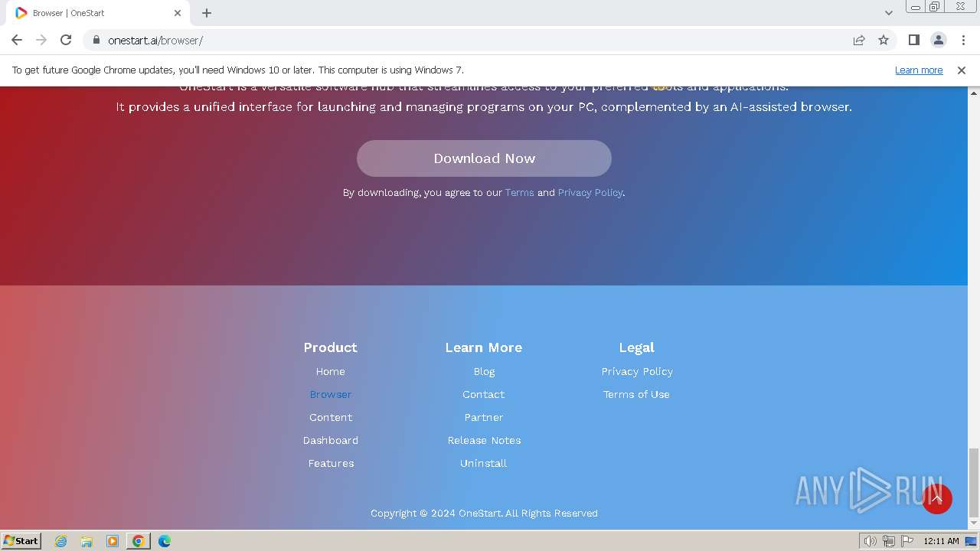Open Windows Media Player from the taskbar

pos(113,541)
